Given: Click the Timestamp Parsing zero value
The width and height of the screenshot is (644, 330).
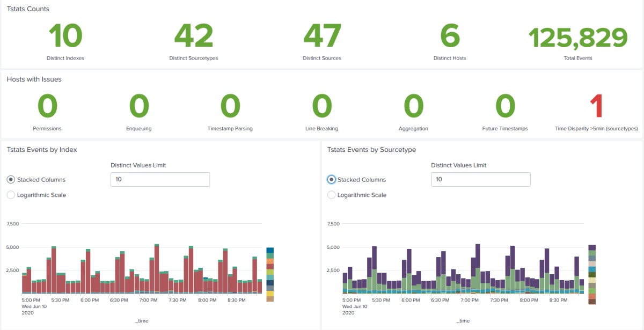Looking at the screenshot, I should point(230,106).
